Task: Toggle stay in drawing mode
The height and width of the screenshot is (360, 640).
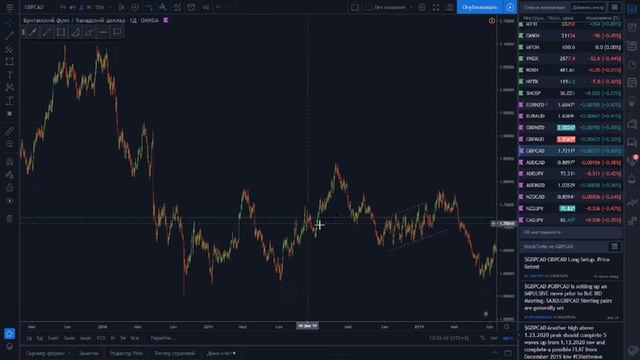Action: tap(9, 175)
